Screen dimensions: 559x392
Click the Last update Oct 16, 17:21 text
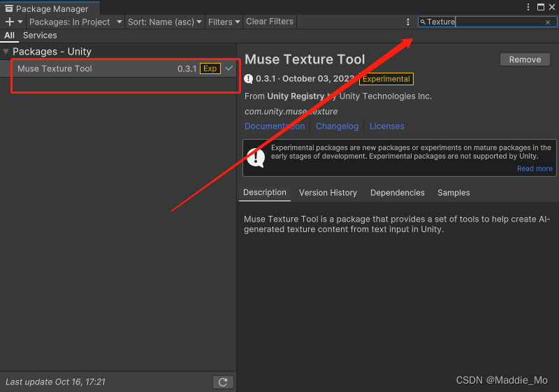pyautogui.click(x=56, y=382)
